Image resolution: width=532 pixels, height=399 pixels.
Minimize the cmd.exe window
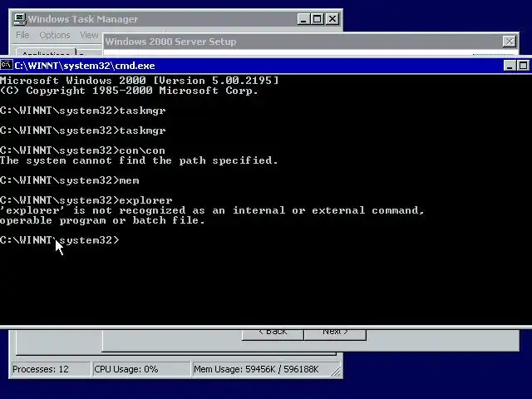(x=510, y=65)
